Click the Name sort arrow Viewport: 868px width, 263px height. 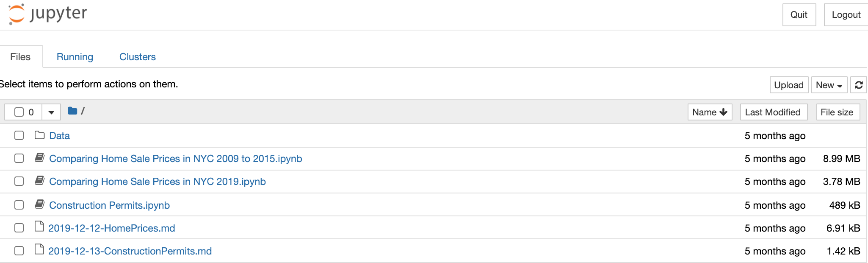pos(723,112)
